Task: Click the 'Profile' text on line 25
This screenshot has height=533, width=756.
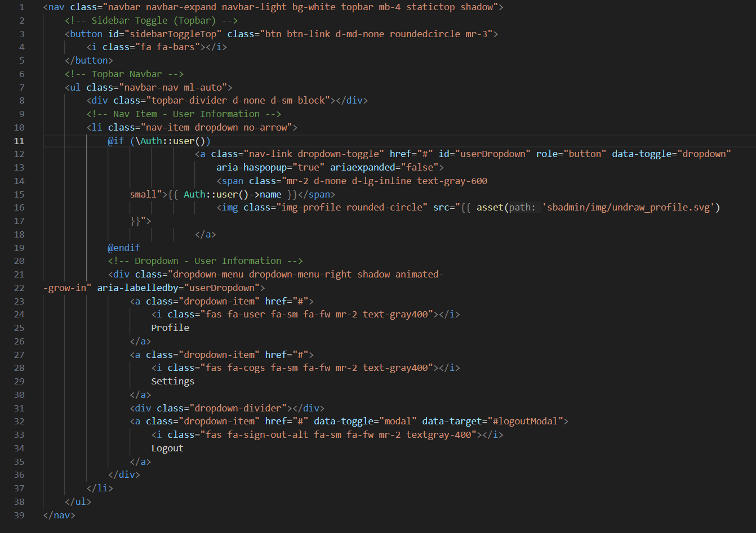Action: tap(170, 328)
